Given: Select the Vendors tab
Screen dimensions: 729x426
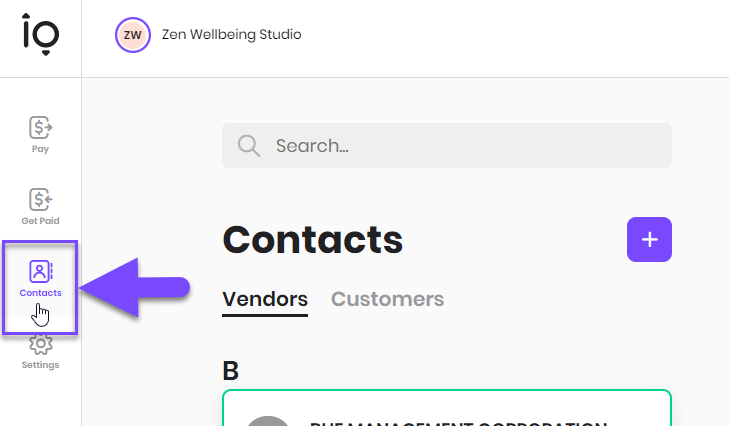Looking at the screenshot, I should pos(265,299).
